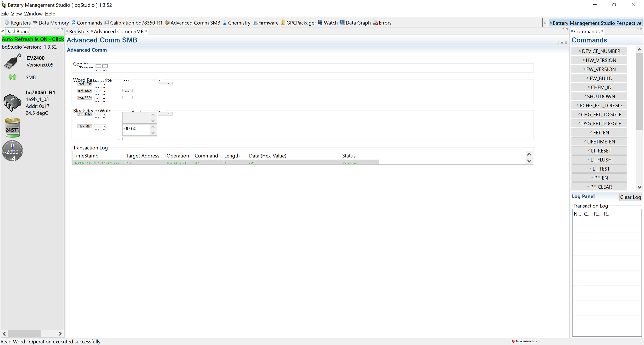Click the Commands list scroll up arrow

(x=640, y=49)
